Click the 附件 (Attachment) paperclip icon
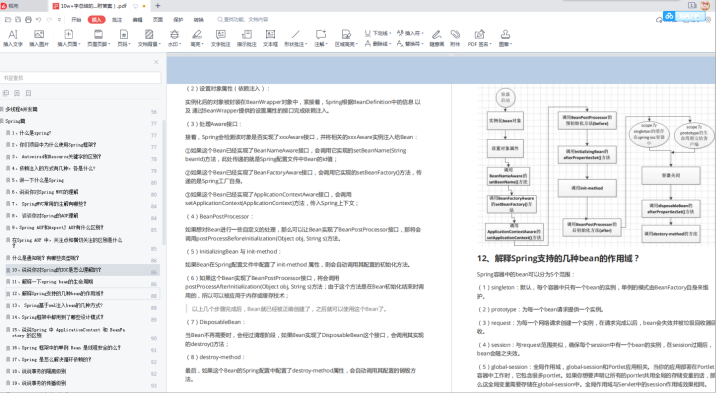The width and height of the screenshot is (720, 394). [455, 38]
